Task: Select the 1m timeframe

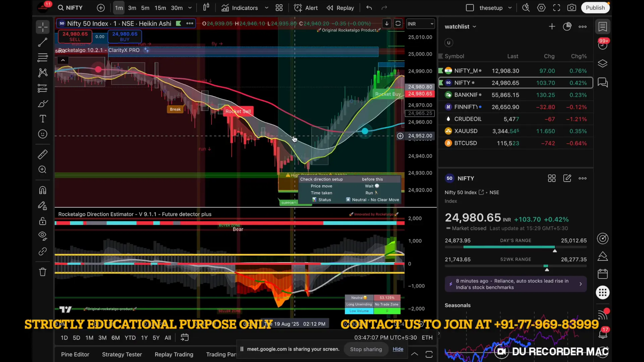Action: point(119,8)
